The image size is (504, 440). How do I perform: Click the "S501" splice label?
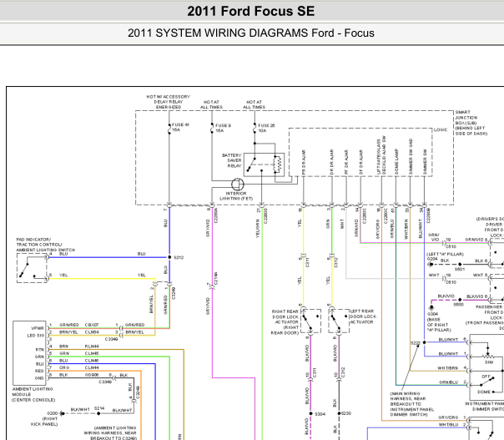460,269
